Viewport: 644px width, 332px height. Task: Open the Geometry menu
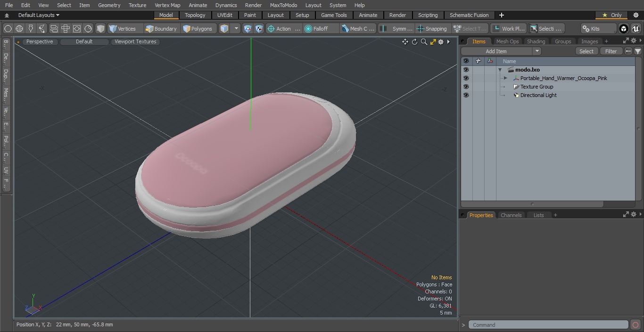point(109,5)
